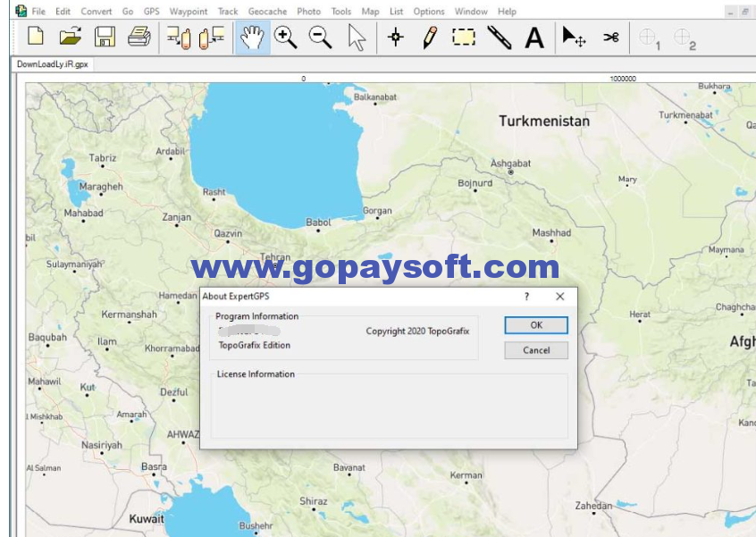Click the Bojnurd city label on map

[x=475, y=183]
